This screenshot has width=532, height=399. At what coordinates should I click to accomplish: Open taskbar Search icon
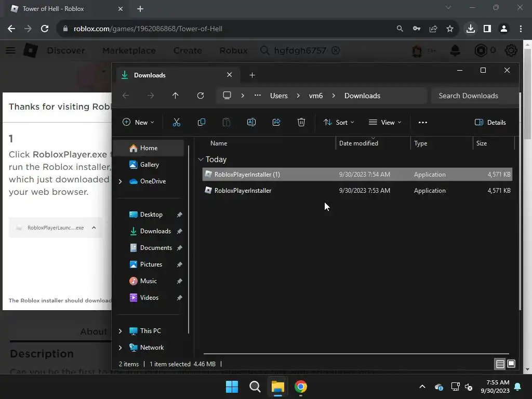point(255,387)
